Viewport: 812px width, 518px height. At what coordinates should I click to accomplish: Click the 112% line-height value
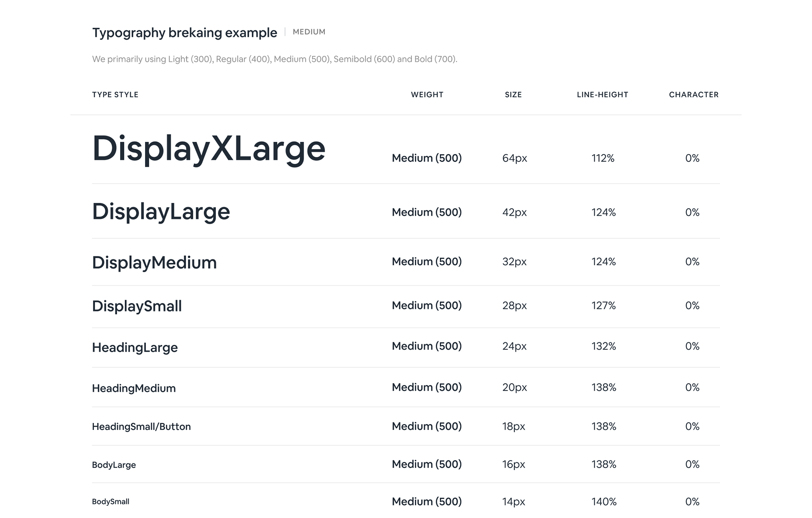[603, 158]
